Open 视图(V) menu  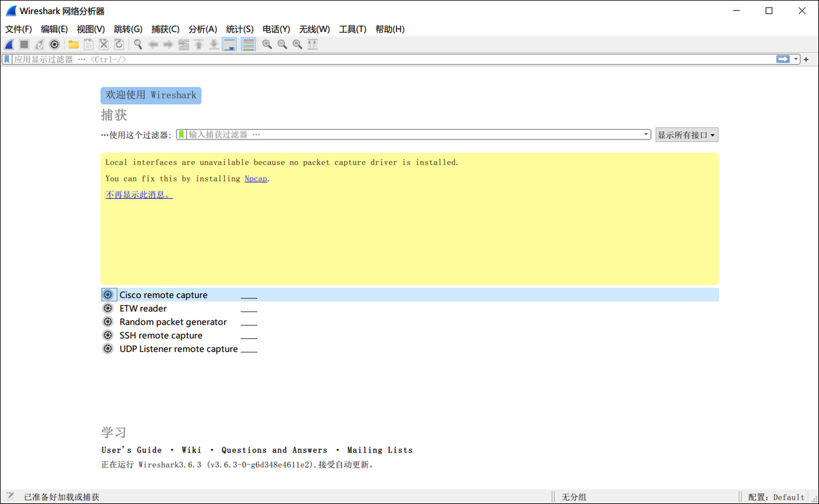91,29
